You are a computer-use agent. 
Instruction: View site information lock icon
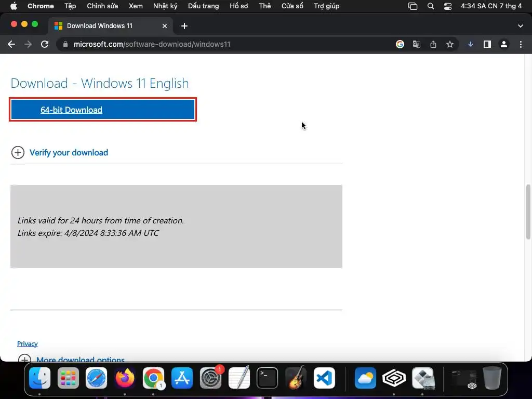click(65, 44)
